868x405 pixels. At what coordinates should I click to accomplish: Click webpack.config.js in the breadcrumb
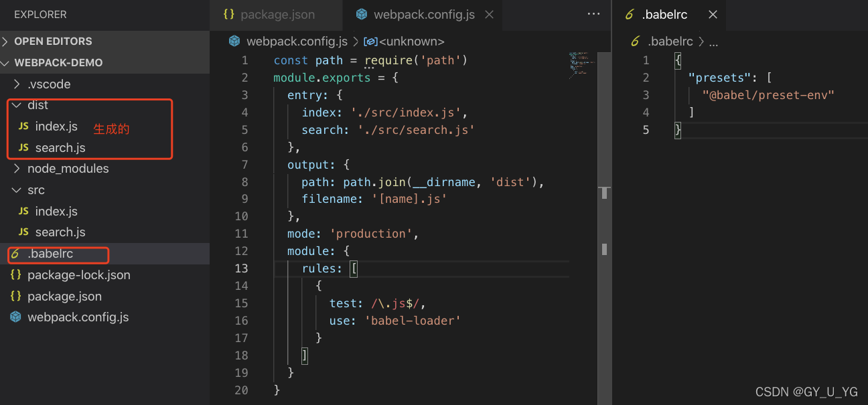pyautogui.click(x=297, y=42)
